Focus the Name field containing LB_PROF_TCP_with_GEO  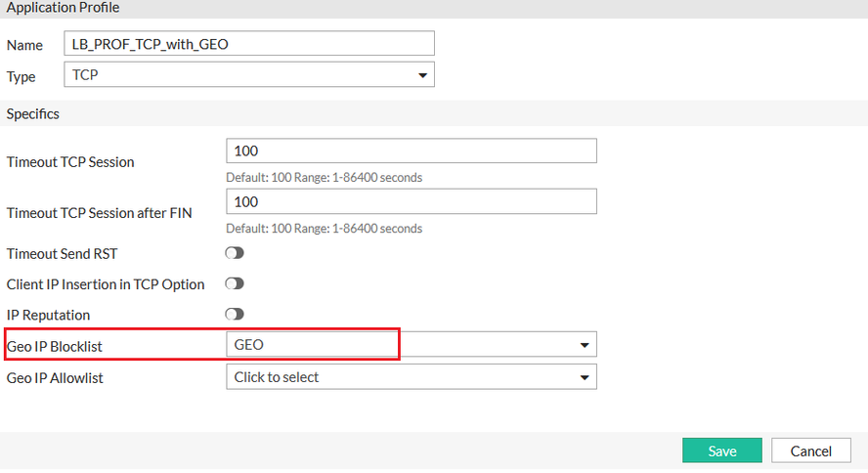click(x=249, y=43)
